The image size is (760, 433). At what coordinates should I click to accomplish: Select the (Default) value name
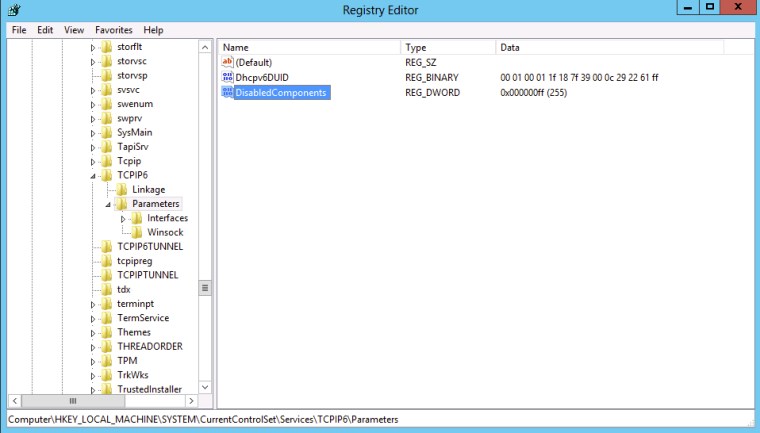pos(253,62)
